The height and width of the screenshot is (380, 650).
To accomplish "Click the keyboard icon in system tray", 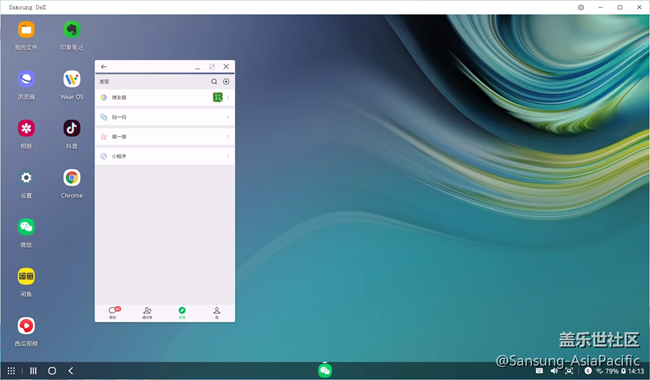I will coord(539,371).
